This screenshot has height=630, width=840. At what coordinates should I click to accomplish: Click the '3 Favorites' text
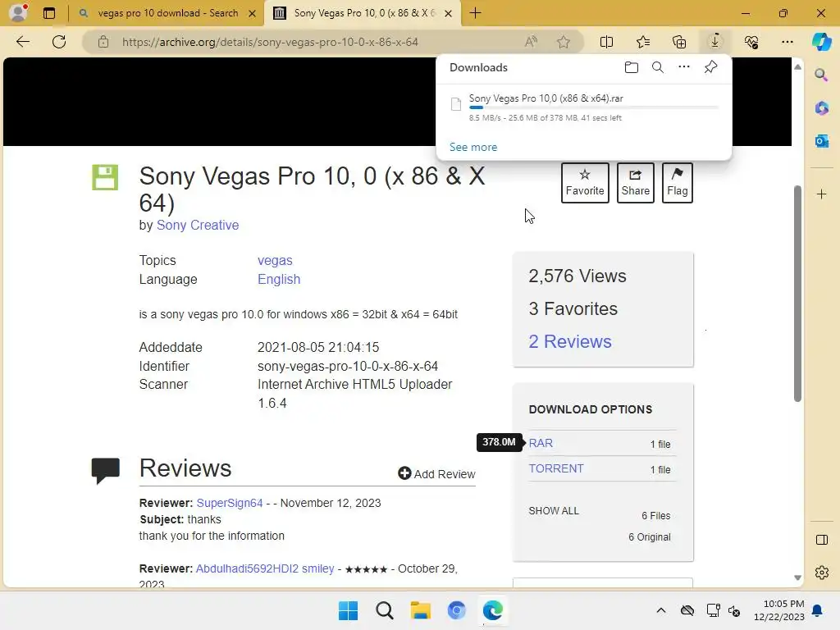click(573, 308)
